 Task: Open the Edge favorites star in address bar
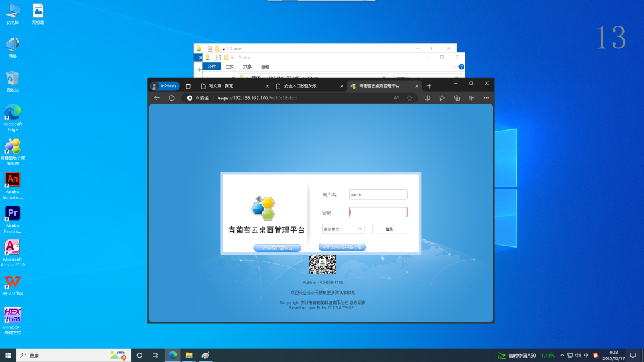[409, 98]
